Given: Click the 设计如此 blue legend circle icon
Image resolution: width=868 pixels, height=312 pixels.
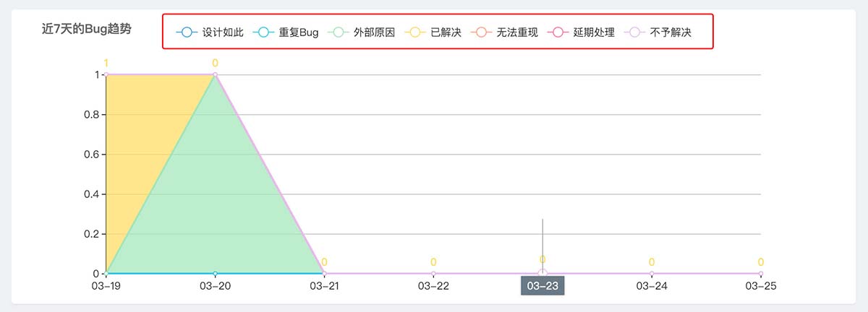Looking at the screenshot, I should pos(186,32).
